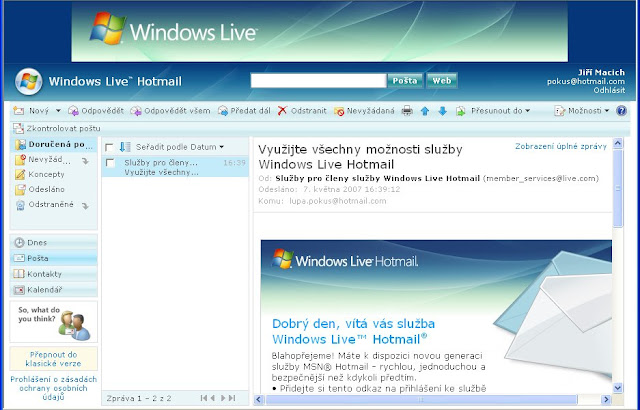
Task: Click the Koncepty drafts folder icon
Action: 20,174
